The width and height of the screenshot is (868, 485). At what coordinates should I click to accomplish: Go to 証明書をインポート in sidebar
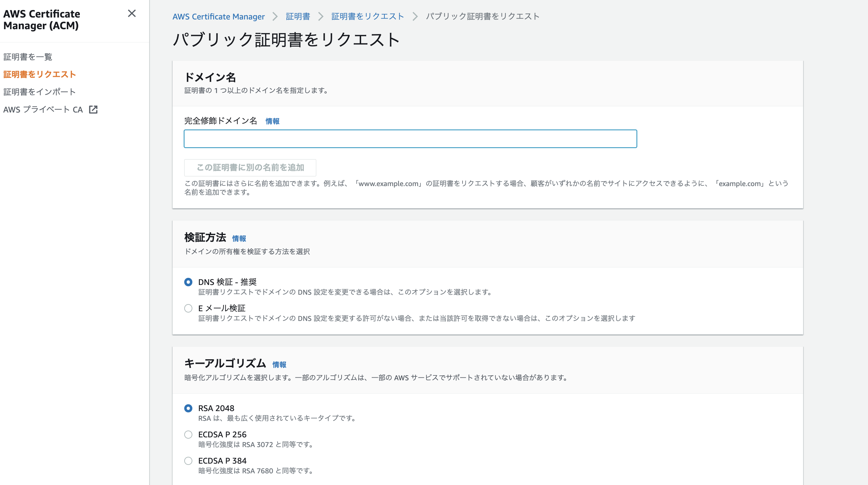pos(40,92)
